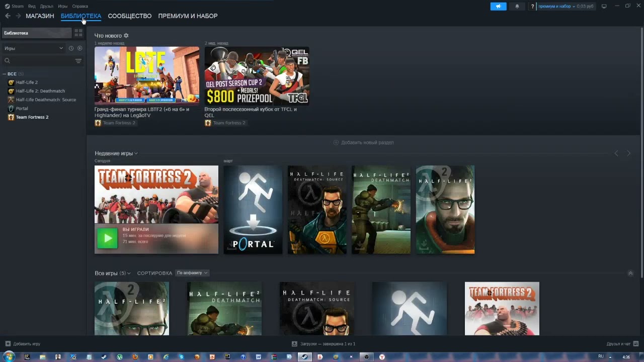
Task: Click the question mark help icon near account
Action: point(532,7)
